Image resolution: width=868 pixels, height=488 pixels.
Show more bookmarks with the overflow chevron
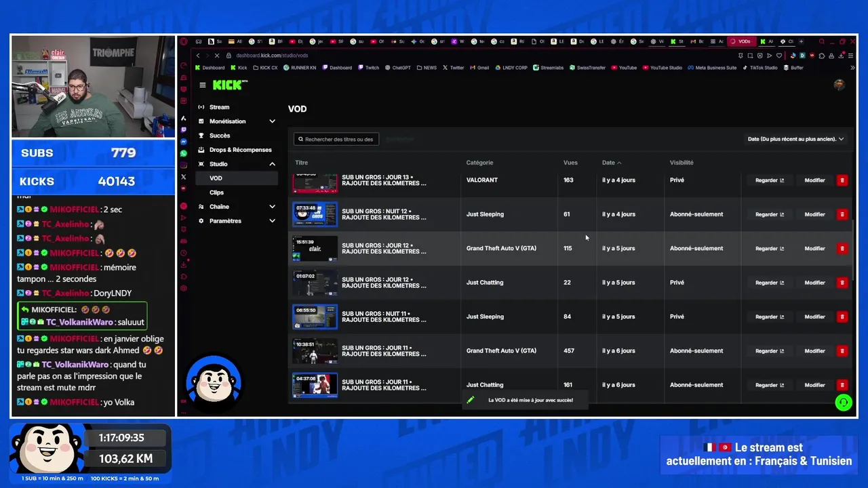(852, 68)
